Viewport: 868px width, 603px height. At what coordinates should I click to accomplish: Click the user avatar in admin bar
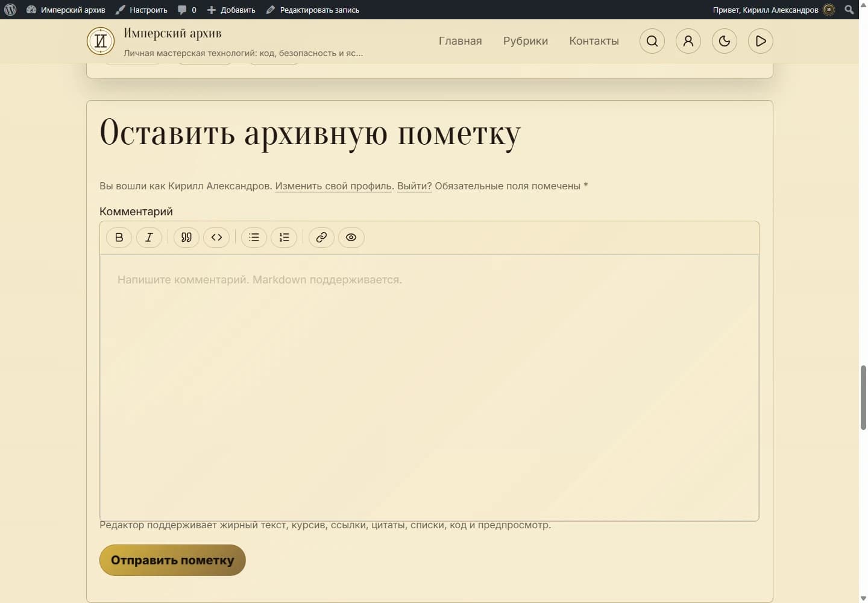[829, 10]
